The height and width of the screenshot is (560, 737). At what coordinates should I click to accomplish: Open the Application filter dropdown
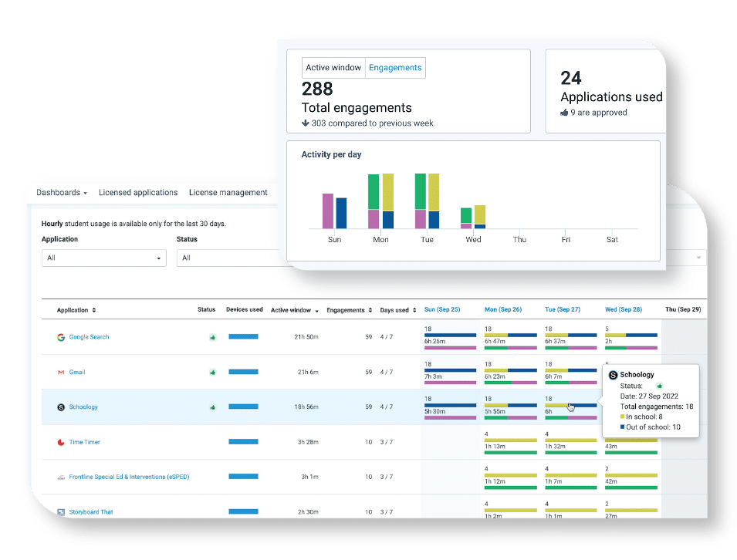tap(104, 258)
